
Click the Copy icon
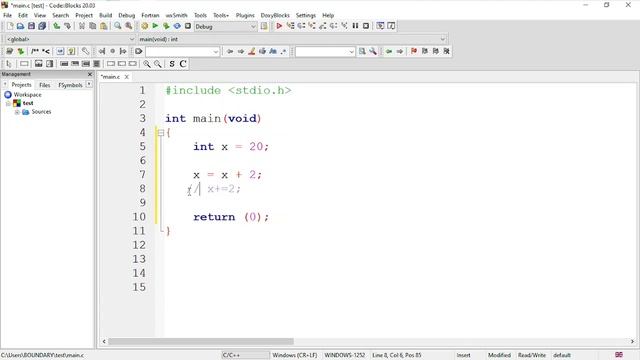point(93,26)
